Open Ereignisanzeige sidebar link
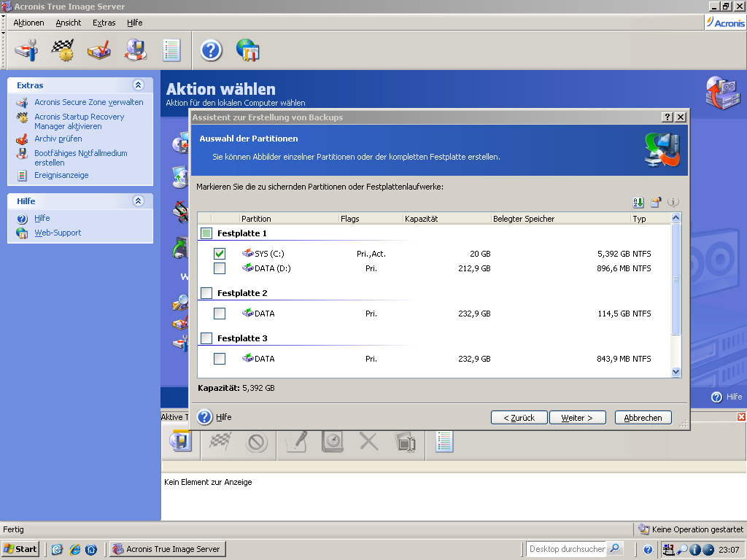Screen dimensions: 747x560 [x=61, y=175]
